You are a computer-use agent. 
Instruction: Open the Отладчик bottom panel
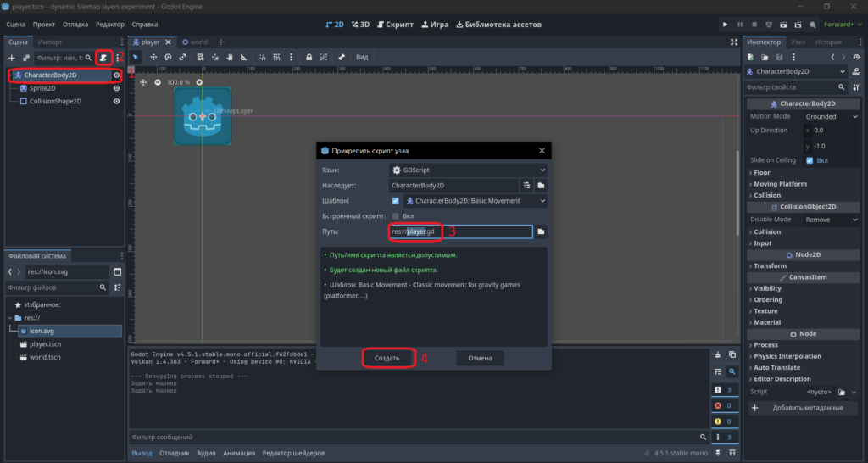[175, 453]
